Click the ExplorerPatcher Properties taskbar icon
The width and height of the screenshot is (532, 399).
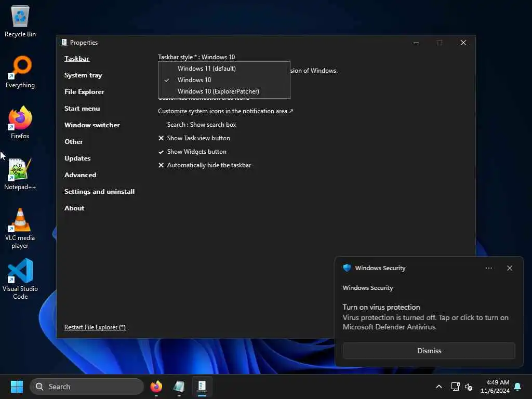tap(202, 387)
